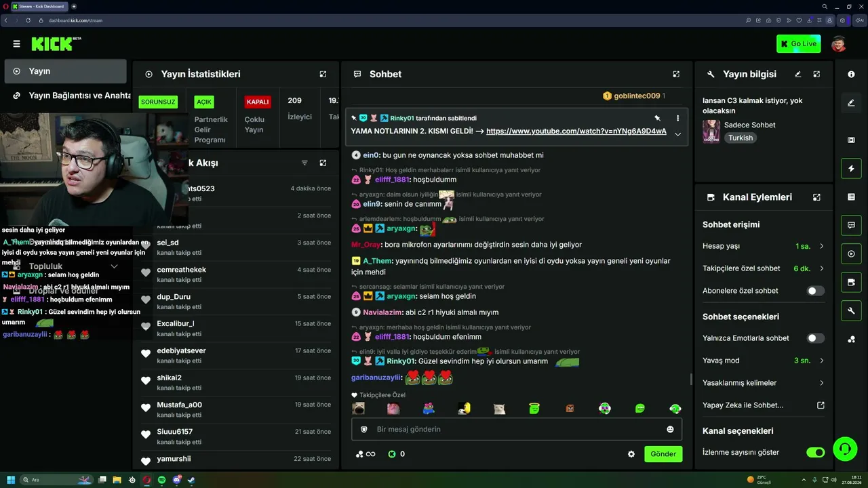Click the Sadece Sohbet category thumbnail
Viewport: 868px width, 488px height.
[x=711, y=131]
